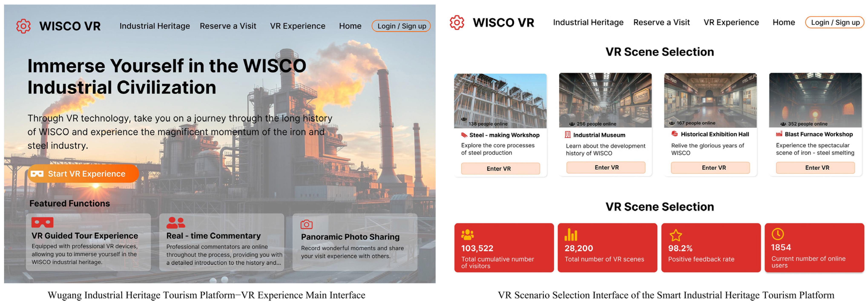Click the yellow visitors icon above 103,522

pos(467,234)
